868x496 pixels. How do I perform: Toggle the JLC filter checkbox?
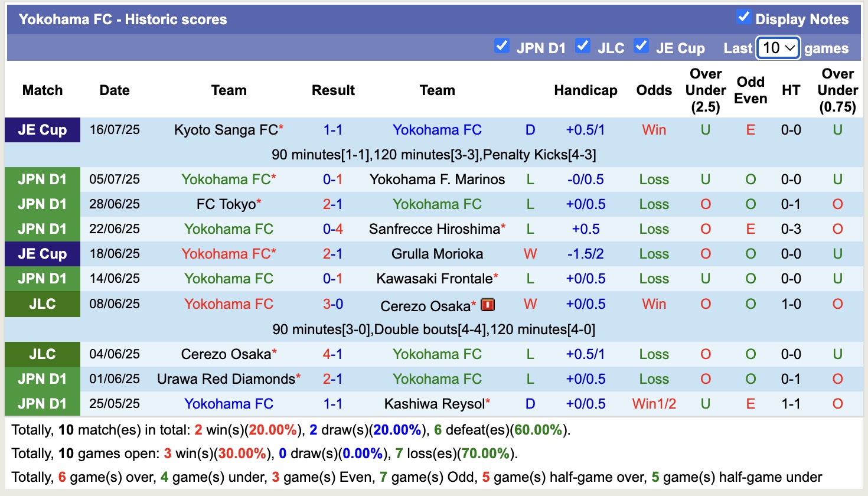[x=583, y=45]
